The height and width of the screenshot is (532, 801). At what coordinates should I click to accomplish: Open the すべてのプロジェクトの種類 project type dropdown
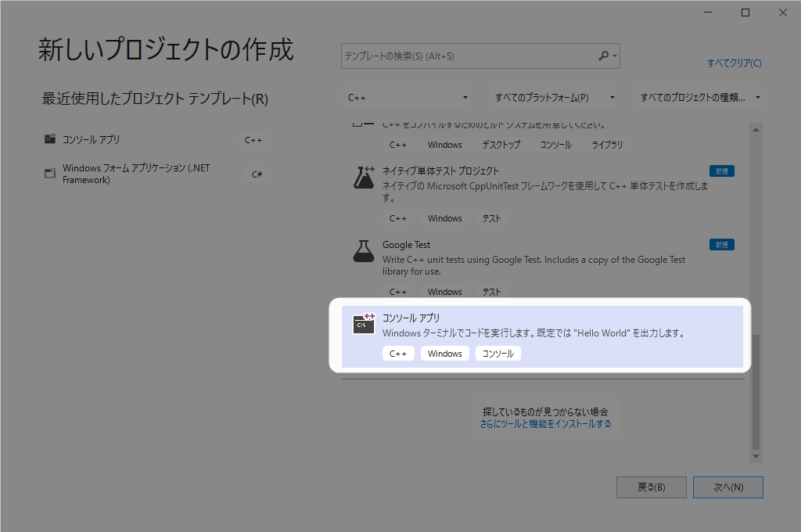click(699, 98)
